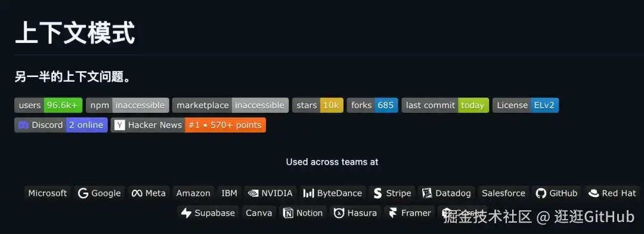Click the ByteDance bars logo icon
The image size is (644, 234).
click(308, 193)
